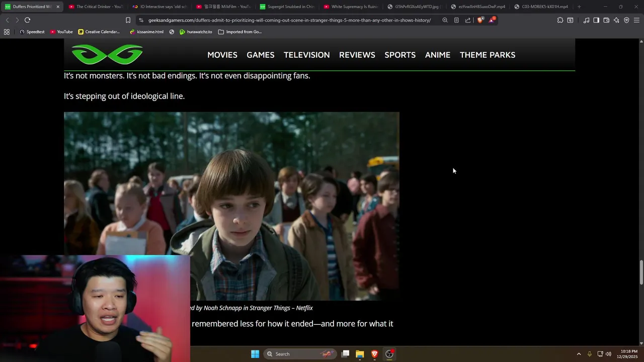Switch to The Critical Drinker YouTube tab
The image size is (644, 362).
(x=96, y=7)
